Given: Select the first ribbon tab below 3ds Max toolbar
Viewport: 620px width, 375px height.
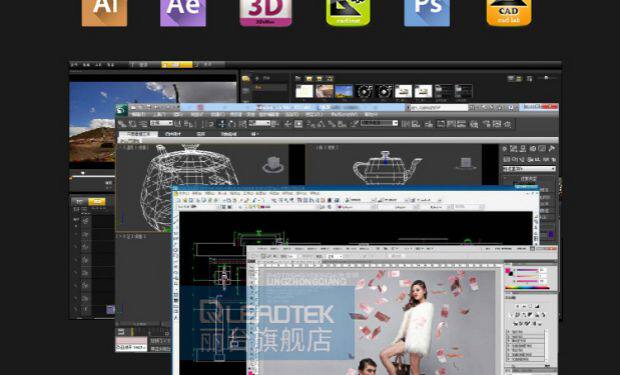Looking at the screenshot, I should pos(138,134).
